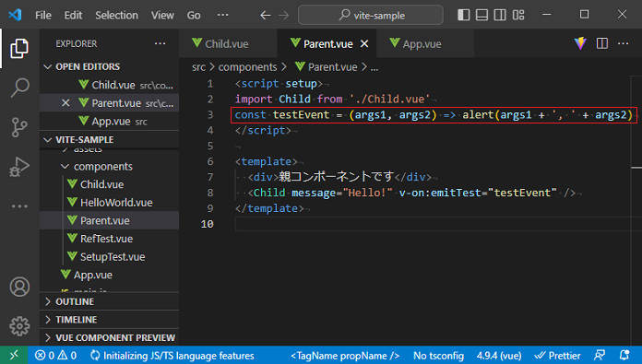This screenshot has height=364, width=642.
Task: Open the feedback icon in status bar
Action: [x=600, y=355]
